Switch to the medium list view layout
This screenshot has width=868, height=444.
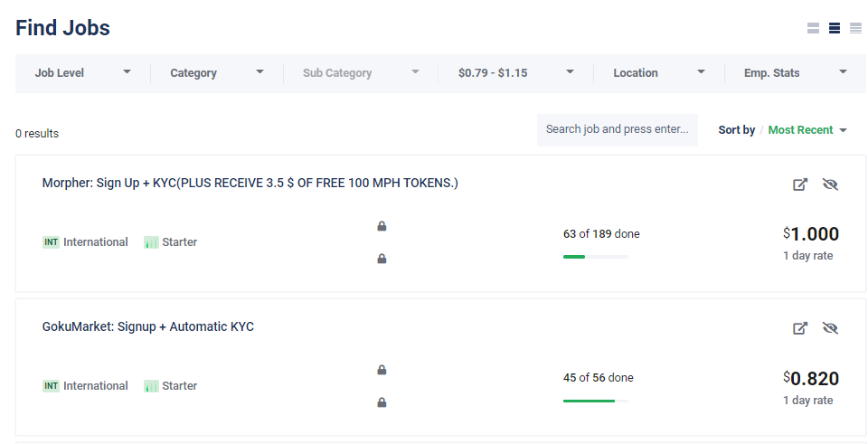835,28
